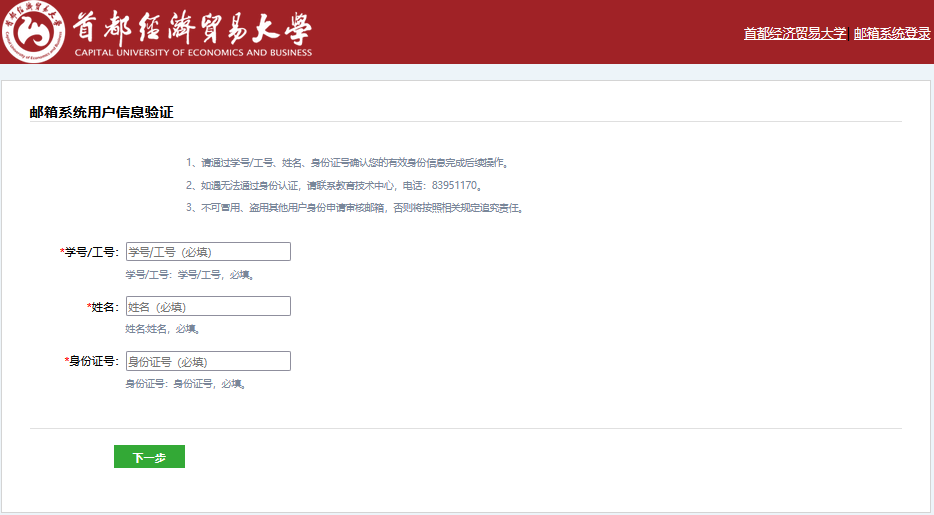Click the divider line above 下一步 button
Viewport: 934px width, 515px height.
tap(465, 428)
